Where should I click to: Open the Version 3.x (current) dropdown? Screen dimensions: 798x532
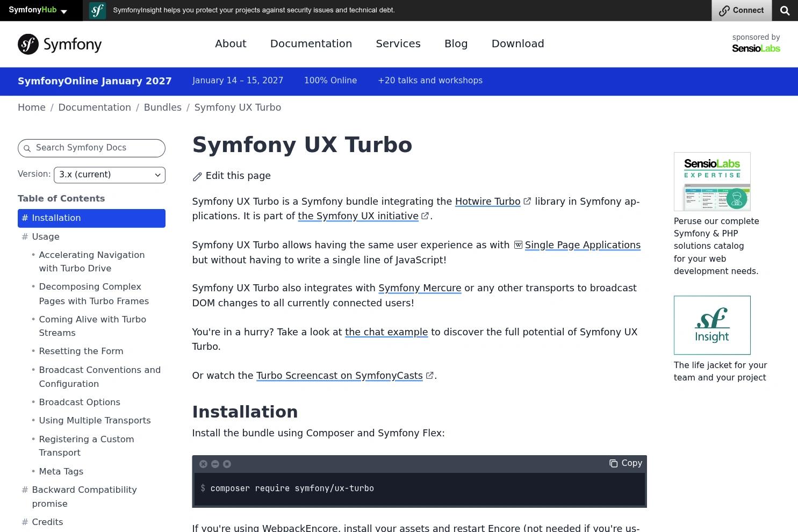[110, 175]
